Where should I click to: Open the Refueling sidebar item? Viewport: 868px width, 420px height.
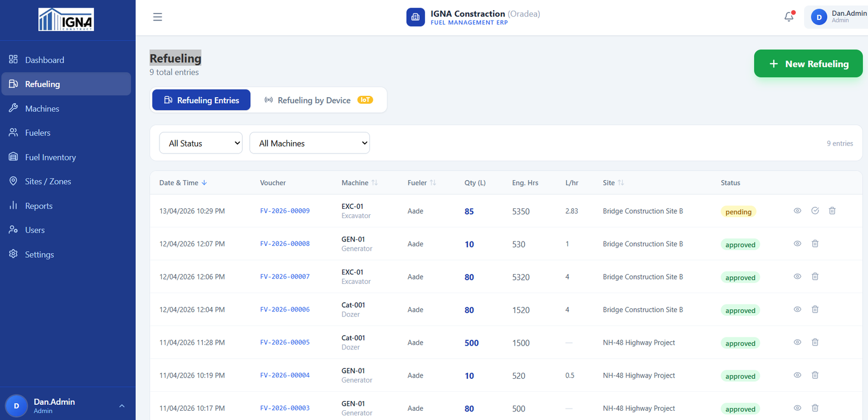tap(66, 84)
